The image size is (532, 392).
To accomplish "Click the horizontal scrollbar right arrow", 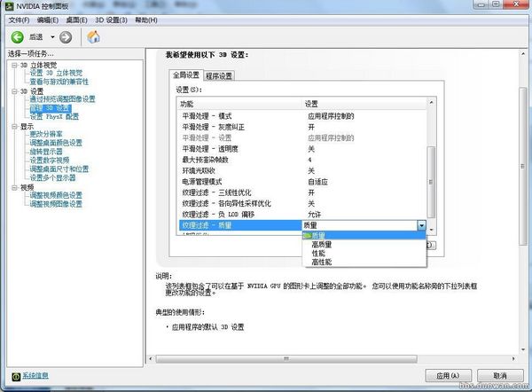I will (513, 358).
